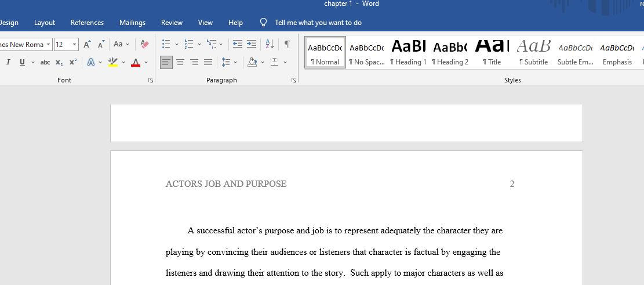Insert a bulleted list
The height and width of the screenshot is (285, 644).
[x=166, y=44]
